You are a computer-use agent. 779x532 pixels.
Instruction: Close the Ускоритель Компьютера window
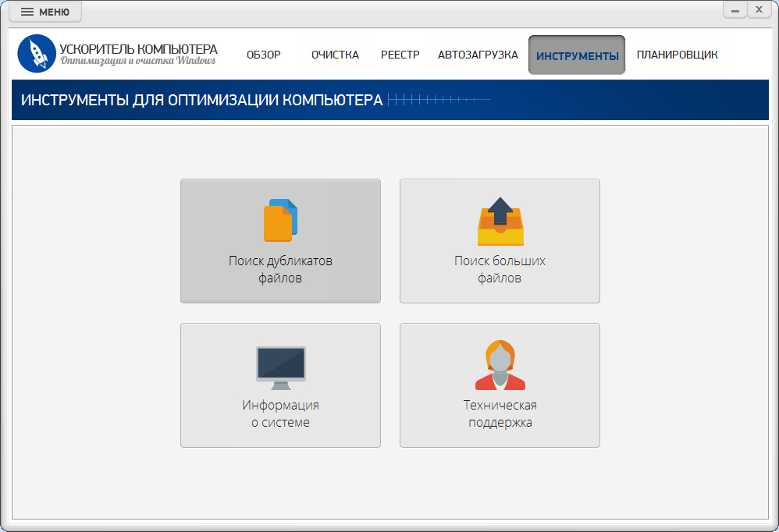(x=759, y=10)
